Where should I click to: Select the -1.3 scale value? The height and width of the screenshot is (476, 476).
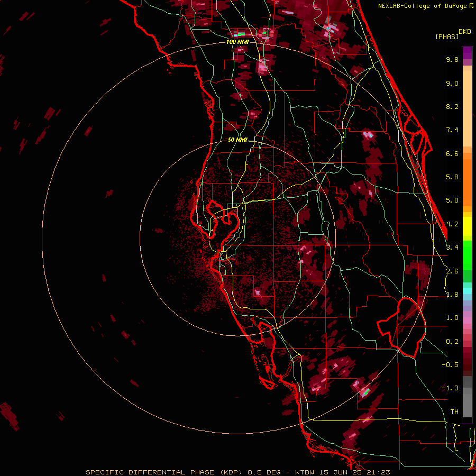click(450, 388)
